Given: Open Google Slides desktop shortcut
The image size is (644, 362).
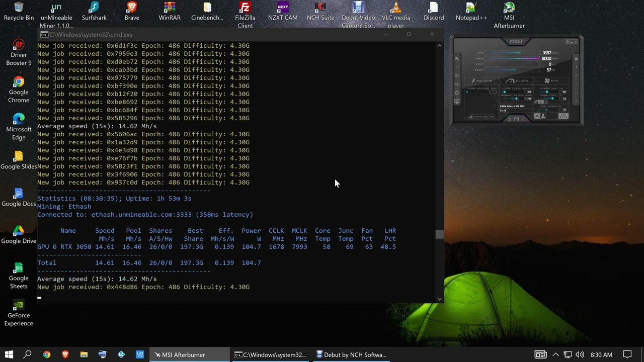Looking at the screenshot, I should pos(19,160).
